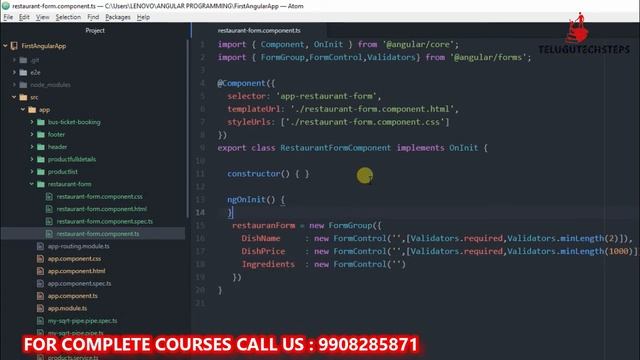The height and width of the screenshot is (360, 640).
Task: Click the e2e folder icon
Action: [x=23, y=73]
